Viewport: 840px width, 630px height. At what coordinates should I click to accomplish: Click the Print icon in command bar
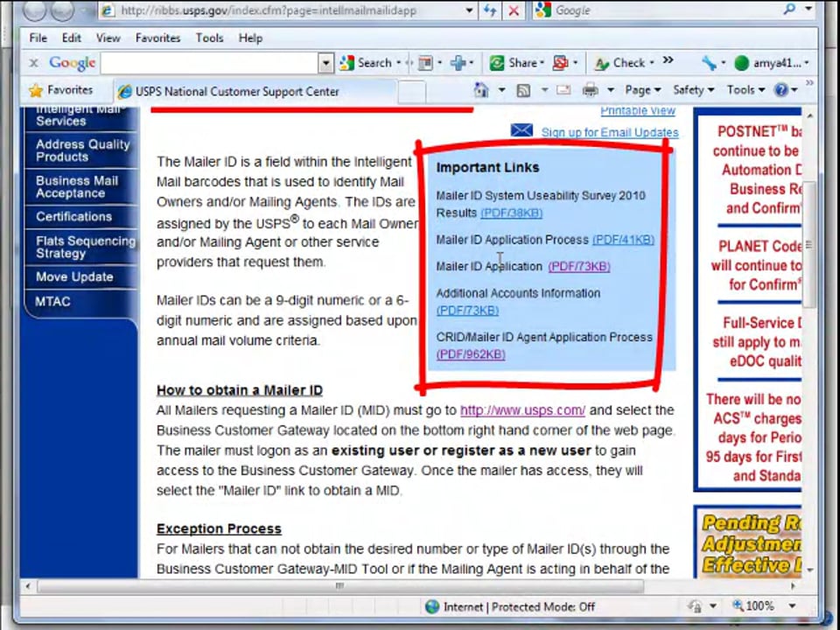coord(590,90)
